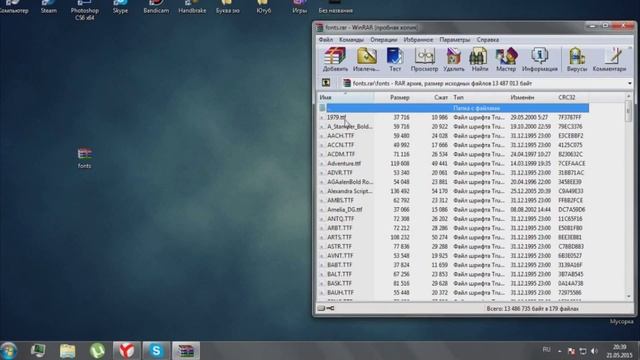Launch the Мастер (Wizard) tool
Viewport: 640px width, 360px height.
pyautogui.click(x=506, y=60)
